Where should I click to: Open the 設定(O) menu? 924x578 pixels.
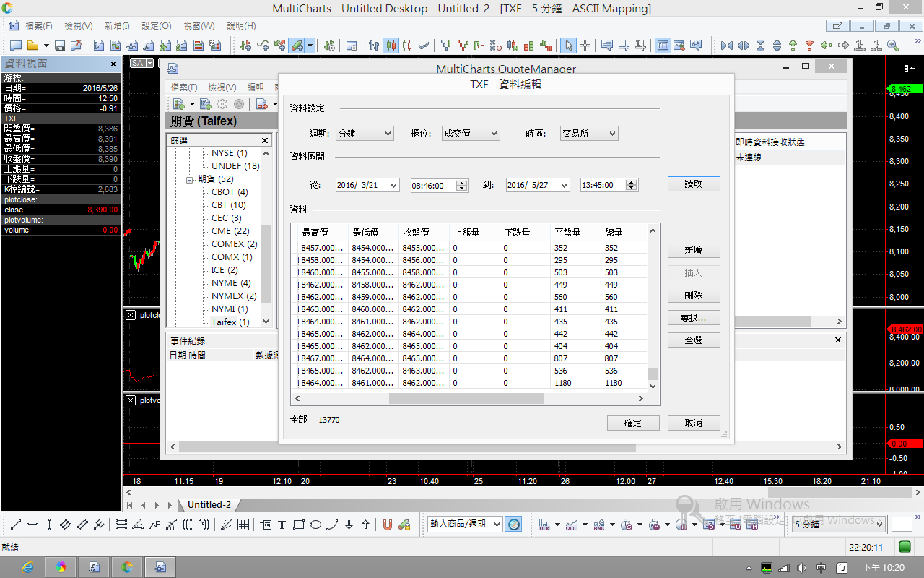[157, 25]
